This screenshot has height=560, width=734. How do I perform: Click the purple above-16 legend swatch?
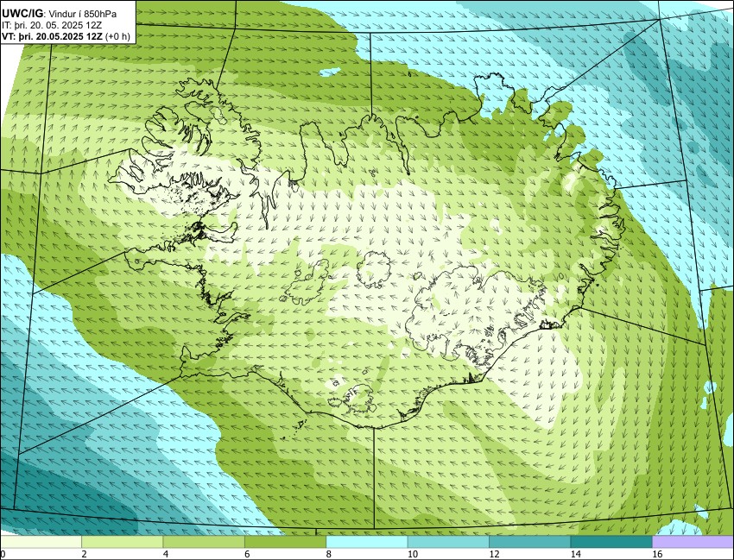(693, 542)
